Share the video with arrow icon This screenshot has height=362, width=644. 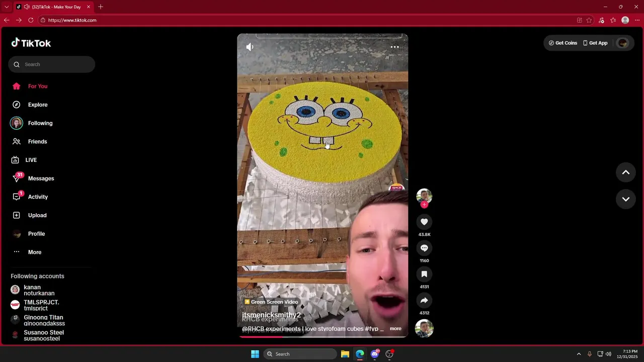(424, 300)
